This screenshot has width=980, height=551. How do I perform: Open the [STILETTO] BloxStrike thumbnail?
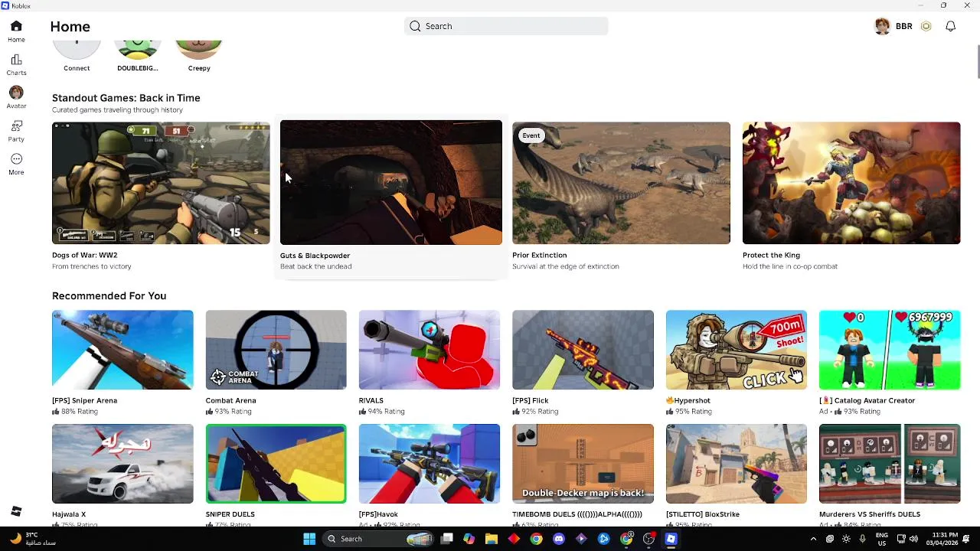(x=737, y=464)
